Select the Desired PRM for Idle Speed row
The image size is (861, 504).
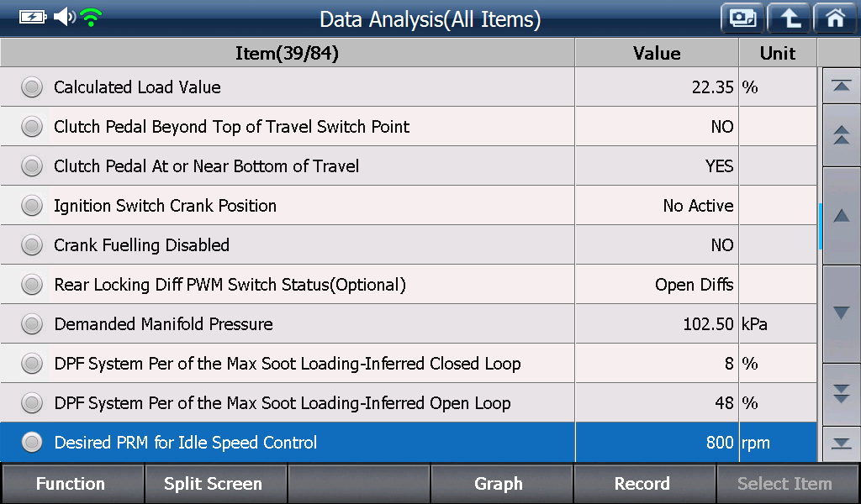pos(409,442)
